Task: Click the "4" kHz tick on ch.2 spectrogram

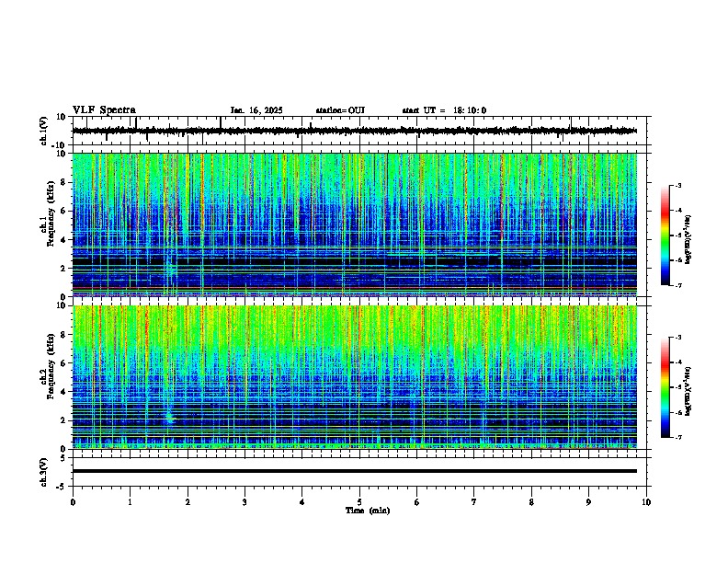Action: pyautogui.click(x=64, y=392)
